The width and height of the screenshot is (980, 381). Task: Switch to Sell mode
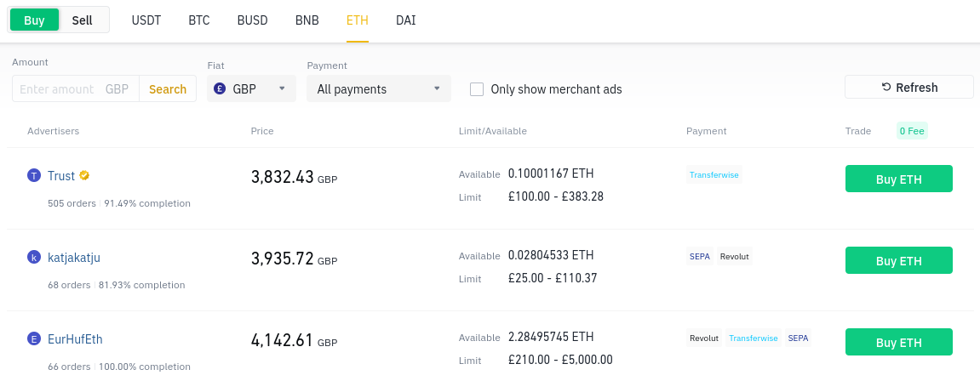tap(83, 20)
